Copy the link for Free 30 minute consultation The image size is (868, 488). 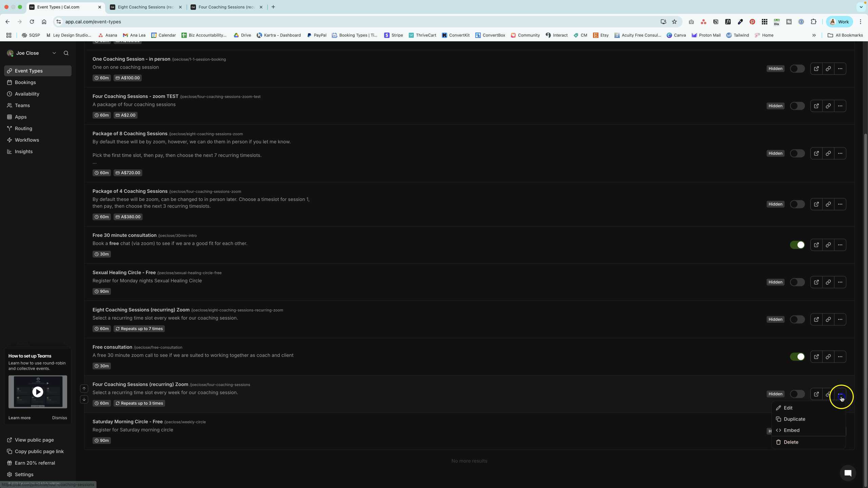click(x=828, y=245)
